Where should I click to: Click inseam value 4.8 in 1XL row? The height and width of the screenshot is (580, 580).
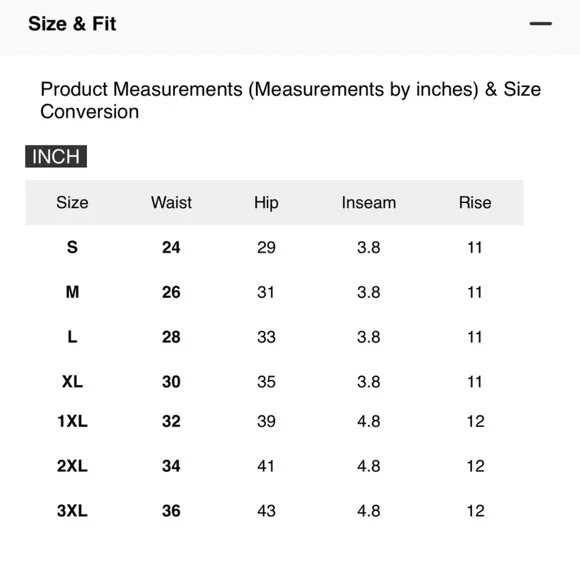[x=369, y=421]
